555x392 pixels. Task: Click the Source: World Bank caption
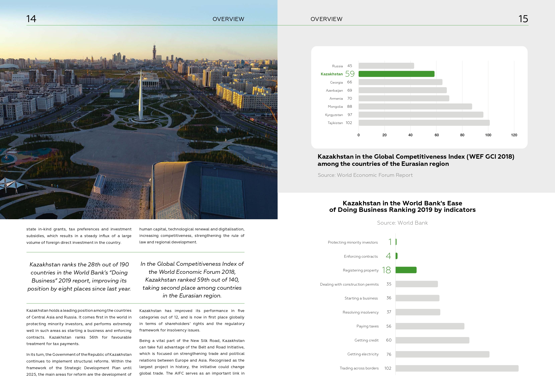pyautogui.click(x=402, y=223)
